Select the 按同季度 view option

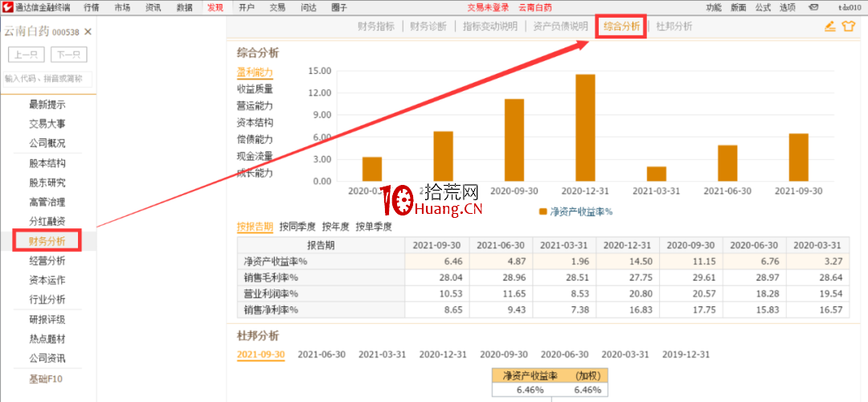(297, 227)
